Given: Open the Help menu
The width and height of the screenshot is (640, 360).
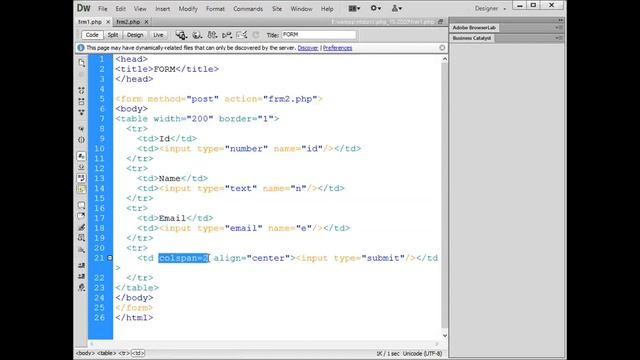Looking at the screenshot, I should click(327, 9).
